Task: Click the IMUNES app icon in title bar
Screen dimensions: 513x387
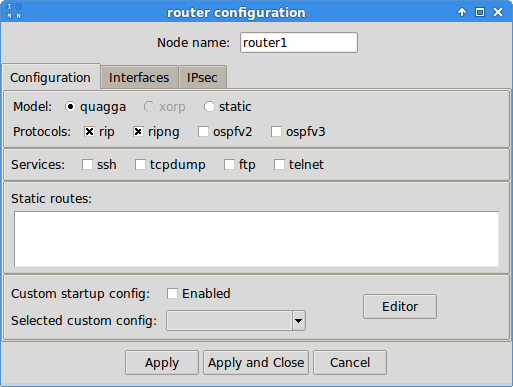Action: [x=14, y=11]
